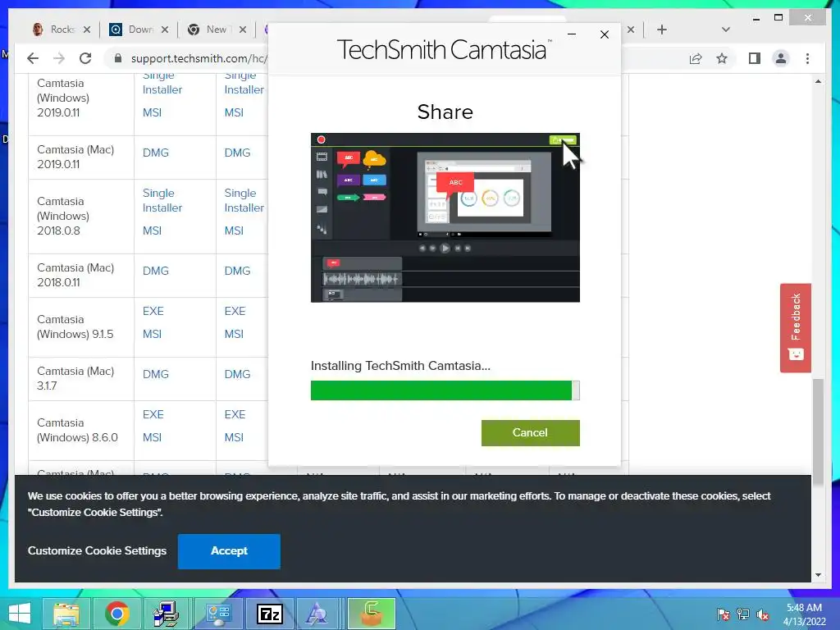Close the Rocks tab

pos(87,30)
